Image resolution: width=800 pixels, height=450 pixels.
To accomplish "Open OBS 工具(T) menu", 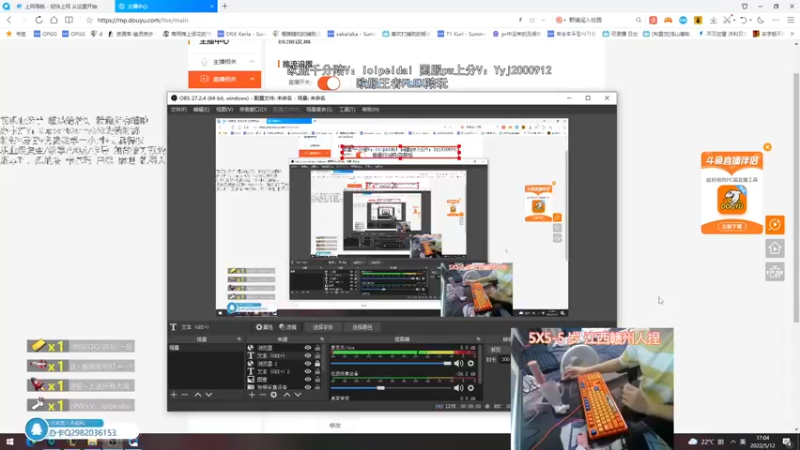I will [347, 109].
